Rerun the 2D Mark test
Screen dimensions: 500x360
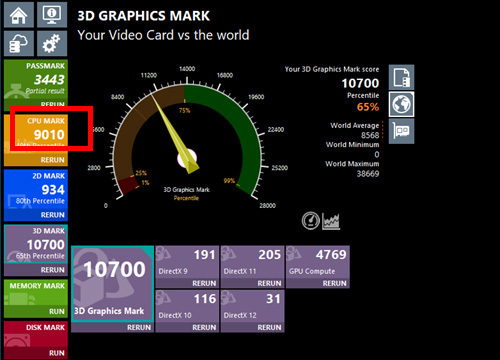(52, 215)
